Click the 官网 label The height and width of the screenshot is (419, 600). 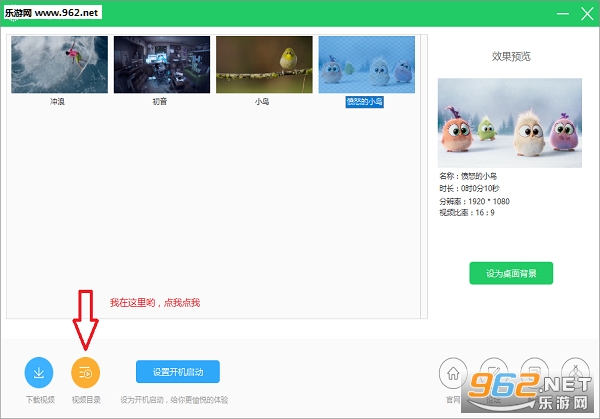click(453, 400)
